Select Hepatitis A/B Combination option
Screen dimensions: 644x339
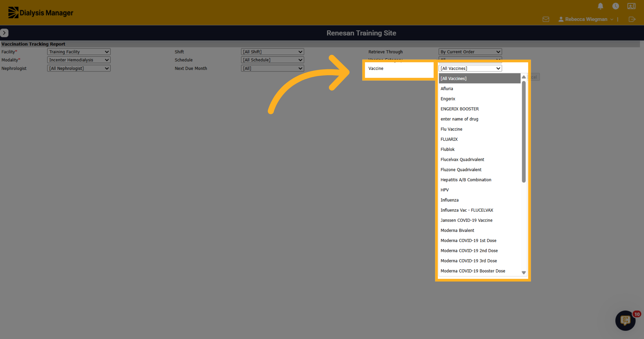click(x=480, y=180)
